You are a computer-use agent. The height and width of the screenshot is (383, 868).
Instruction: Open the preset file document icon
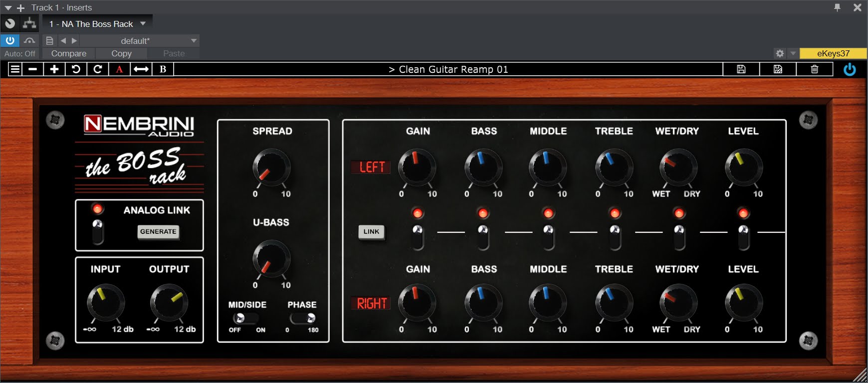[x=49, y=40]
